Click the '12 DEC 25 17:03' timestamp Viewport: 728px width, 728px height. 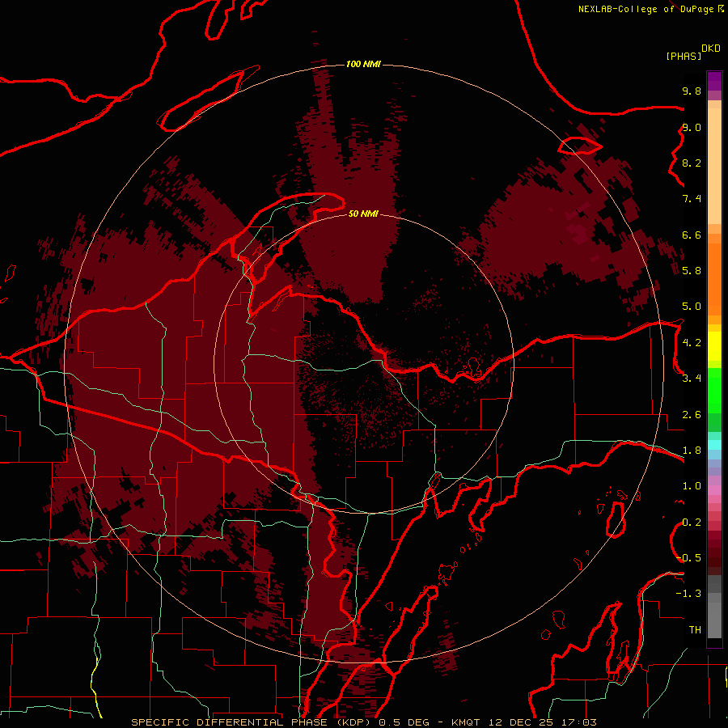[x=544, y=722]
